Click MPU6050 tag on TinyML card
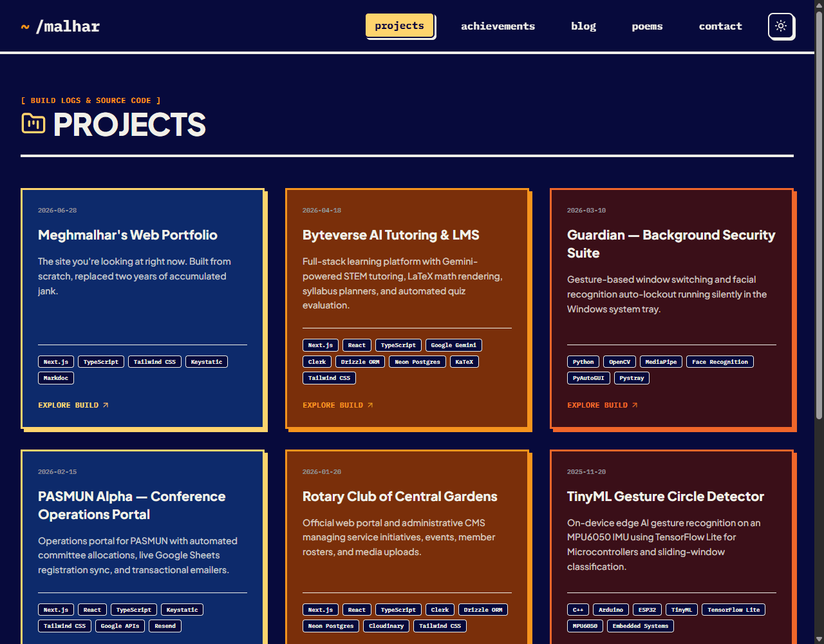The image size is (824, 644). point(585,626)
